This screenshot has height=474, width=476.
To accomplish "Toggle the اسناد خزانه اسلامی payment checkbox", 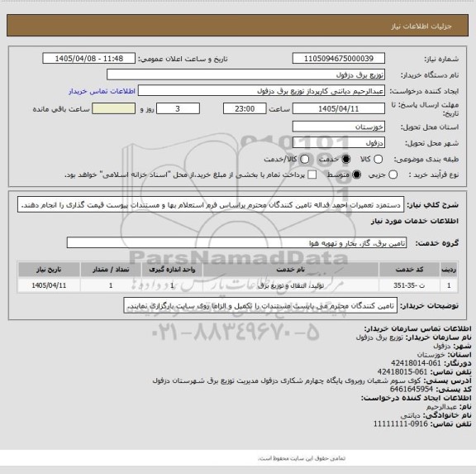I will [312, 175].
